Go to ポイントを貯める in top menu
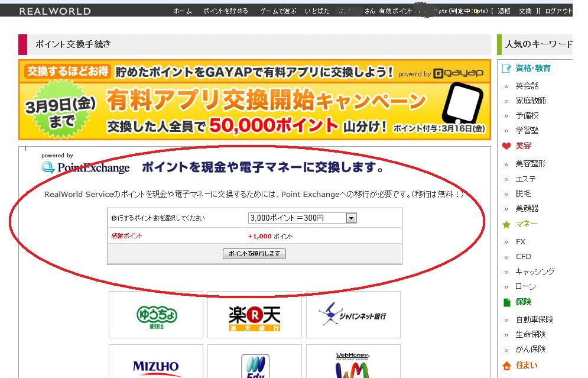Screen dimensions: 588x378 [226, 11]
